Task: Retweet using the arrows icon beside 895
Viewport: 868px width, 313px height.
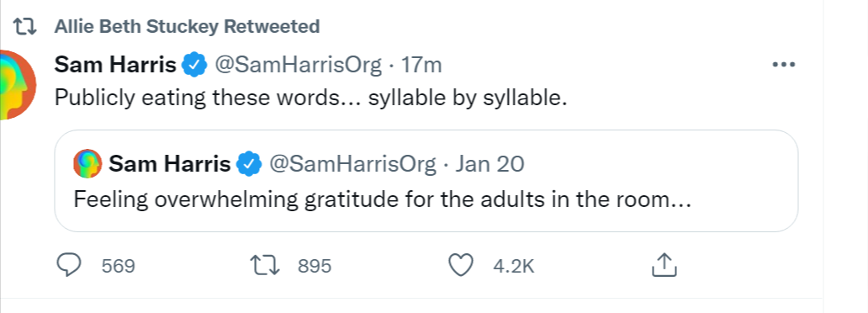Action: click(x=265, y=266)
